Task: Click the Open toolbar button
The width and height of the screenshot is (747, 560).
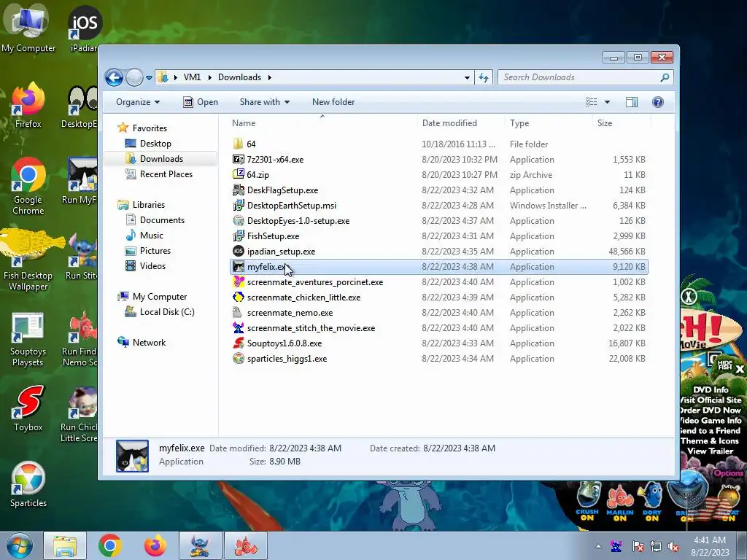Action: pos(201,102)
